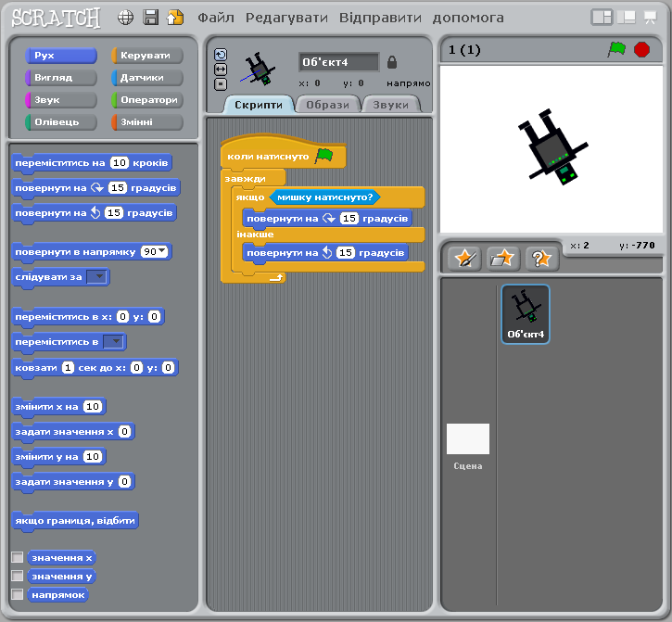Select the Оператори block category
Image resolution: width=672 pixels, height=622 pixels.
(x=147, y=100)
